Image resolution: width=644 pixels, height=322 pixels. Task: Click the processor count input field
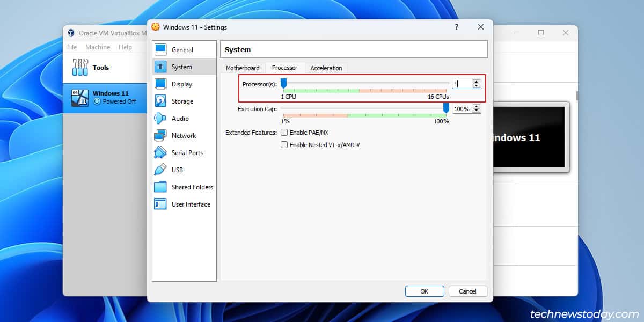click(x=462, y=84)
